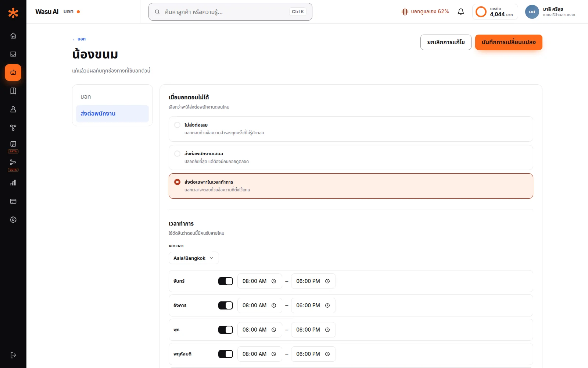Open the knowledge book icon in sidebar
Image resolution: width=588 pixels, height=368 pixels.
point(13,91)
